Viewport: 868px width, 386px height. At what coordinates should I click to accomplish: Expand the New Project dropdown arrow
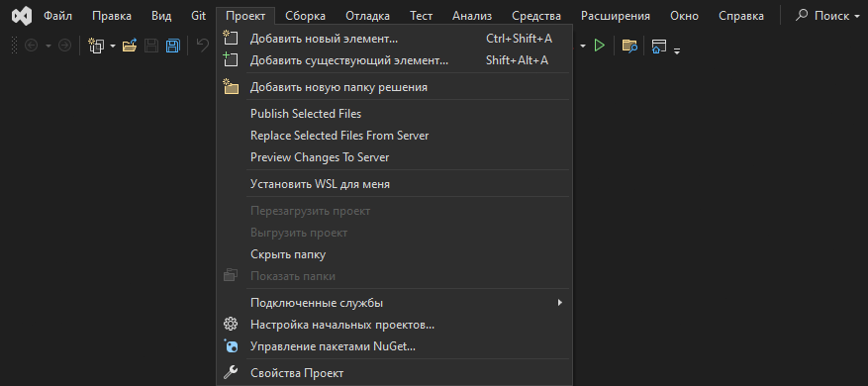(113, 46)
